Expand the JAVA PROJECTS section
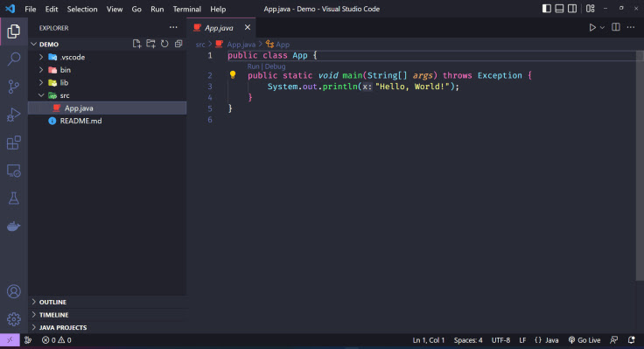644x349 pixels. click(x=107, y=327)
